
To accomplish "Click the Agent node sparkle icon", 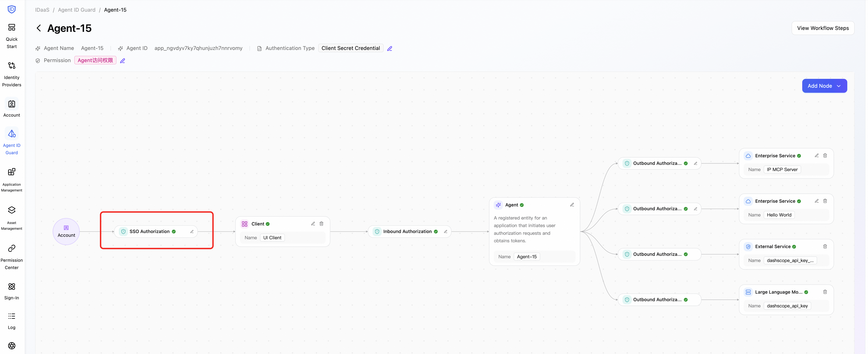I will click(x=498, y=205).
